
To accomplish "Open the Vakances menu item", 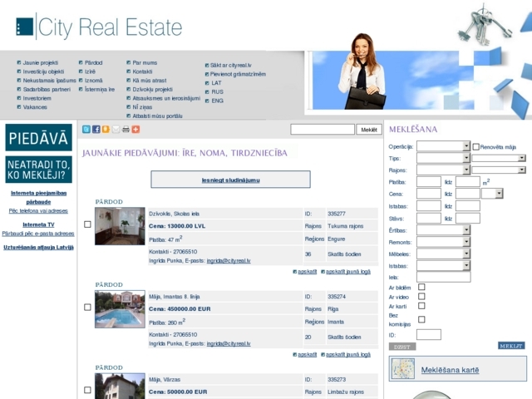I will (35, 107).
